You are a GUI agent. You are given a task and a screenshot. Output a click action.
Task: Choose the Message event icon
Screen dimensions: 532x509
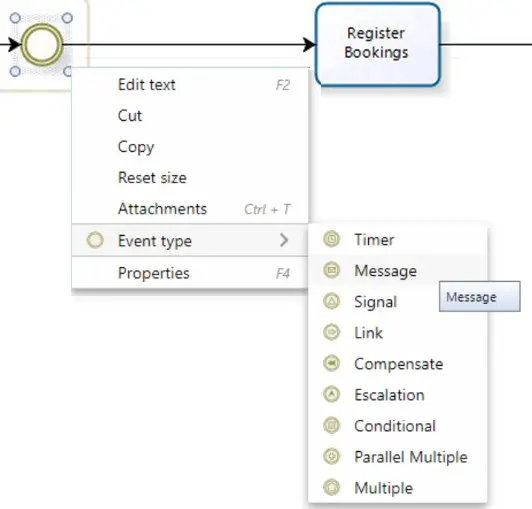[331, 270]
